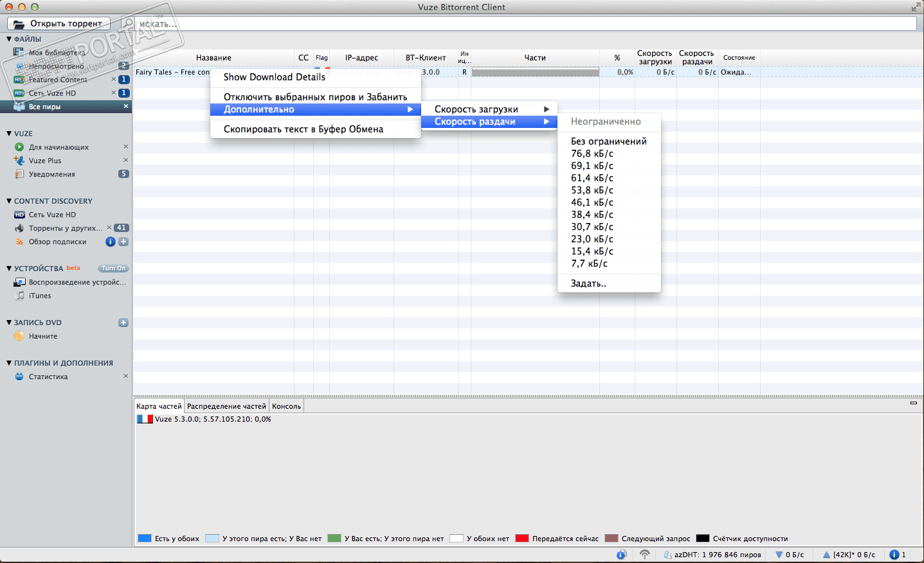Screen dimensions: 924x563
Task: Open the Статистика plugin icon
Action: (x=19, y=377)
